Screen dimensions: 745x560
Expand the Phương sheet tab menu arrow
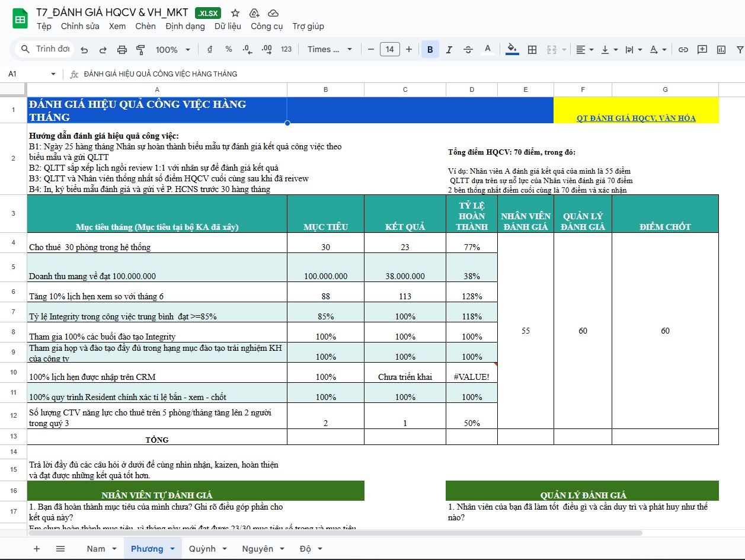coord(172,549)
